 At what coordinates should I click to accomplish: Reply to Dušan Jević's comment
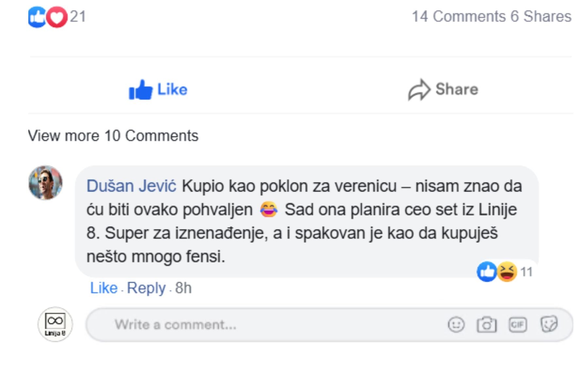pos(146,288)
